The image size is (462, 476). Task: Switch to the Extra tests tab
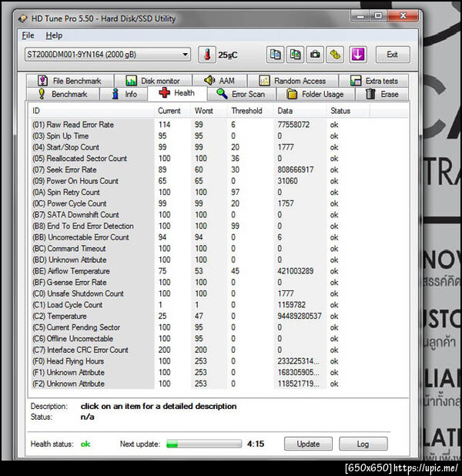[374, 81]
